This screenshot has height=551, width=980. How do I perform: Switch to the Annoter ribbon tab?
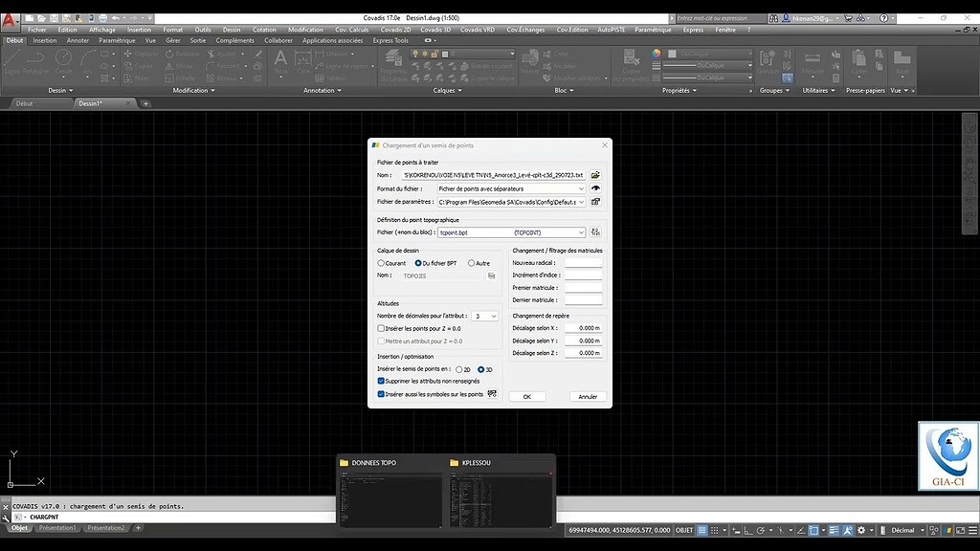point(78,40)
